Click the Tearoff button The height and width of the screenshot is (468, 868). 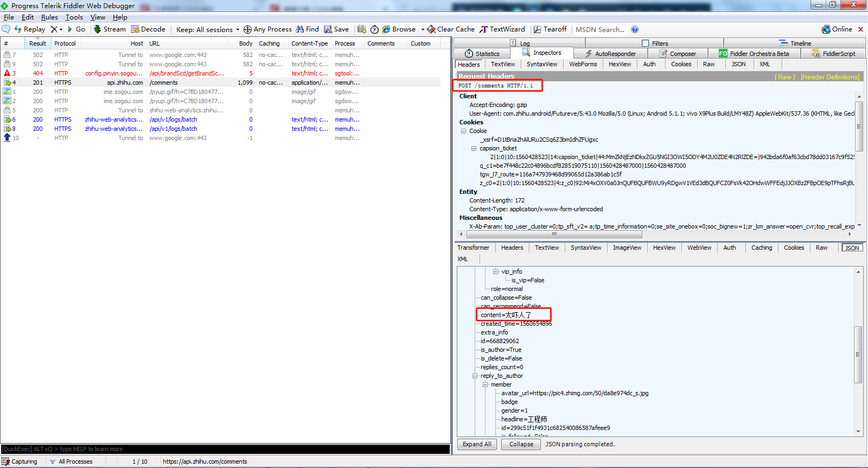click(550, 29)
